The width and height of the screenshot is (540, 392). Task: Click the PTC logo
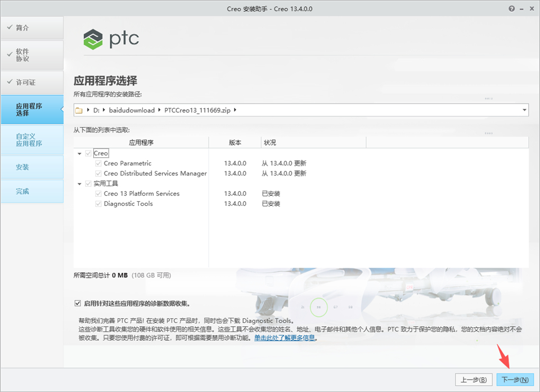(x=111, y=39)
